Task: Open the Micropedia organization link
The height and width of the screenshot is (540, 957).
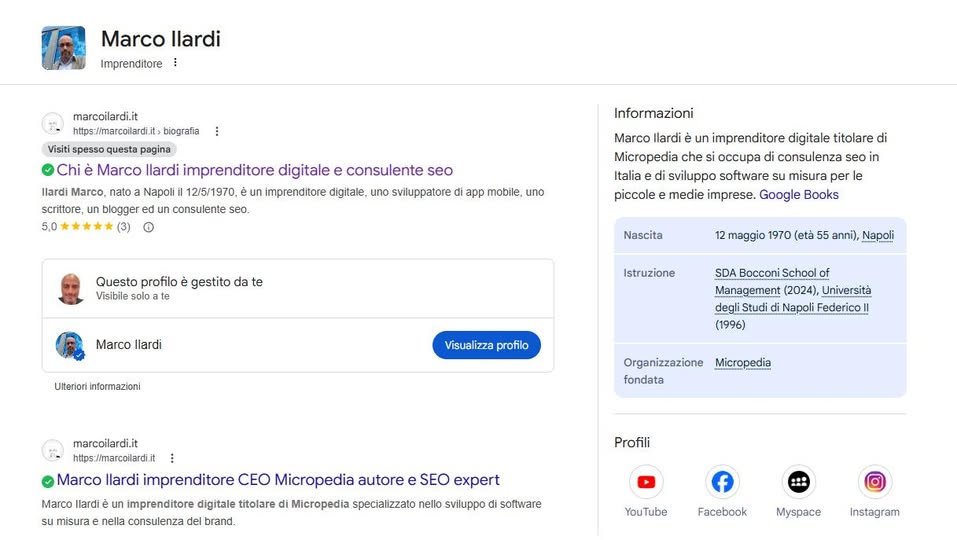Action: [743, 363]
